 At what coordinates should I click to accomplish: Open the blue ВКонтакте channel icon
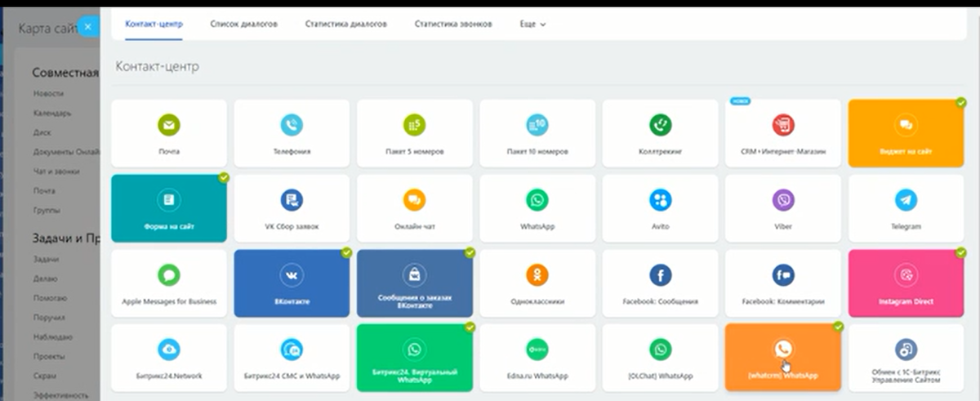(292, 275)
